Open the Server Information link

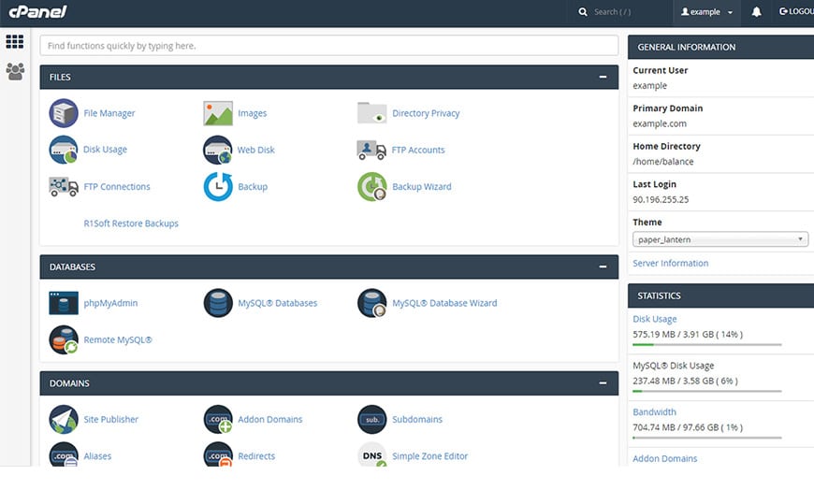[670, 263]
